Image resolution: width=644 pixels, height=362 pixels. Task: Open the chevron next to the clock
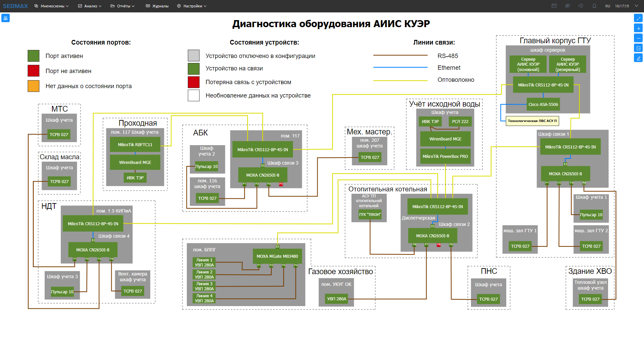point(636,6)
